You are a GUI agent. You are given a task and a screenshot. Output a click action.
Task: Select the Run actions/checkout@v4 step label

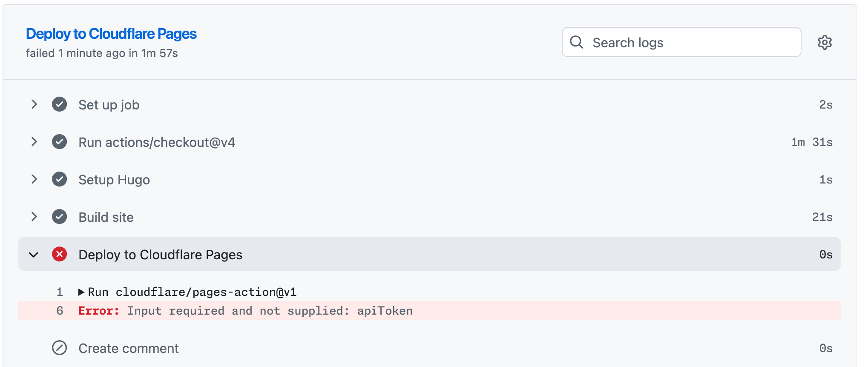click(157, 142)
